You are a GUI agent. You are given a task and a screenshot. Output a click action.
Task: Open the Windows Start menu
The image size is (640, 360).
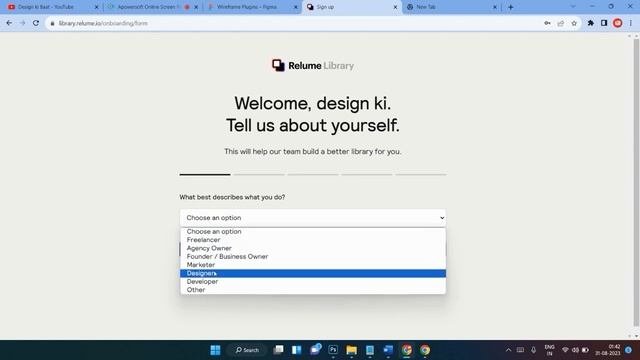pos(216,350)
